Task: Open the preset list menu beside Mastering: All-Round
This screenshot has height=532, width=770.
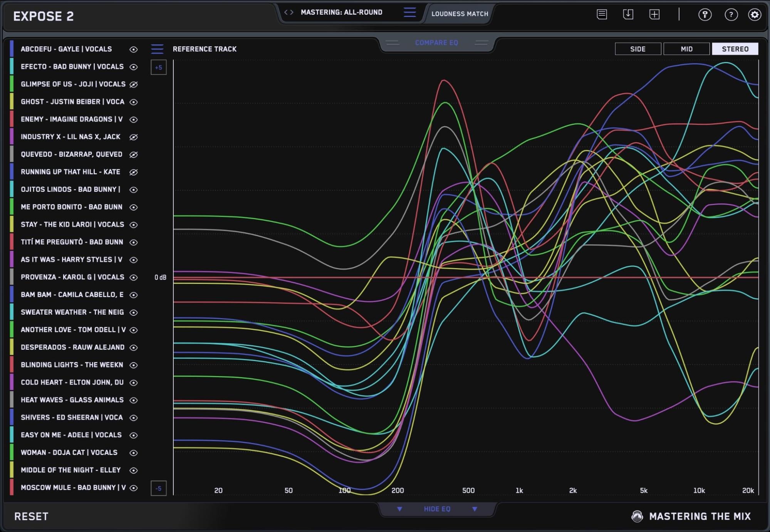Action: point(410,12)
